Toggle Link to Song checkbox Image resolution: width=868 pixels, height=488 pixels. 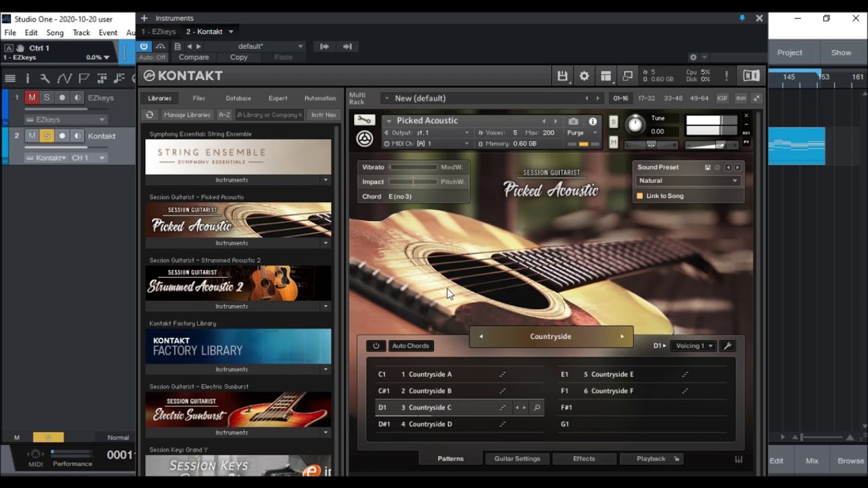[639, 196]
